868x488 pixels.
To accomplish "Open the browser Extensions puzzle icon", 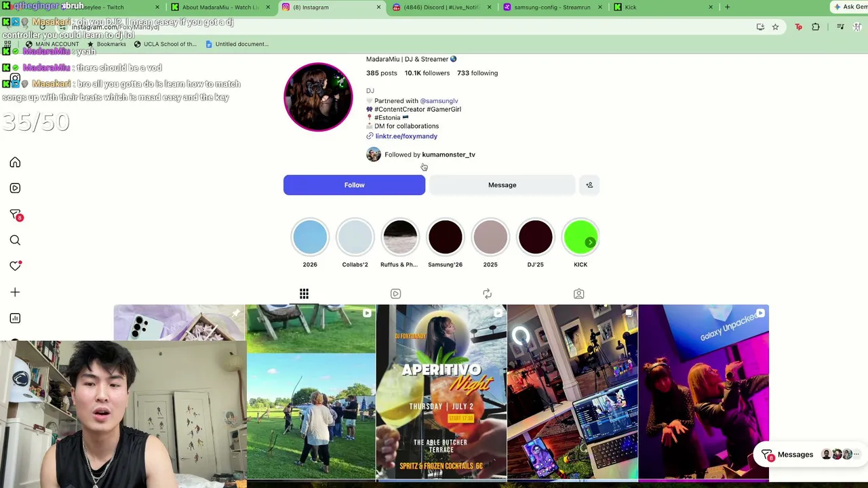I will pyautogui.click(x=816, y=27).
